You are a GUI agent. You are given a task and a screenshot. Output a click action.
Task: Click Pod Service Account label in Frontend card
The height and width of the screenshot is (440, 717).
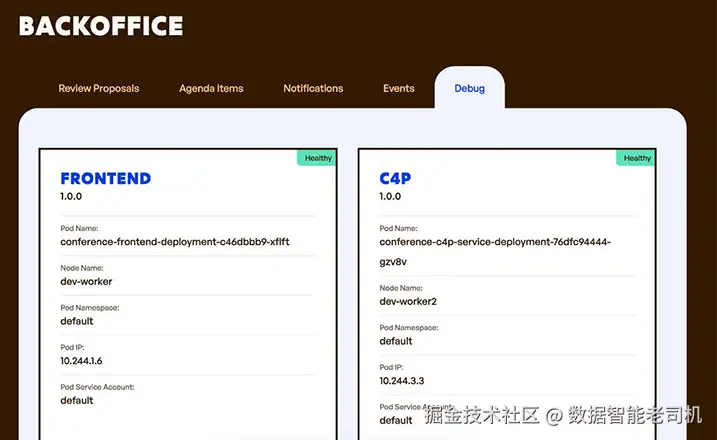[x=97, y=387]
